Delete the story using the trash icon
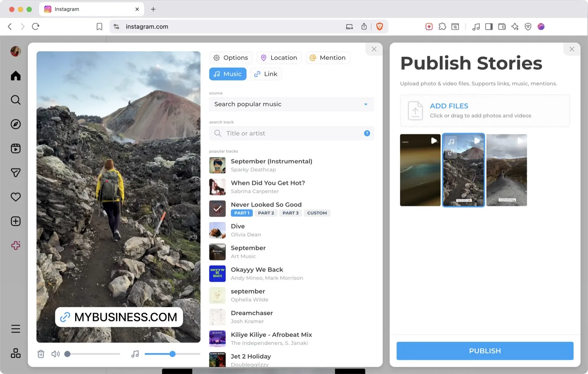Viewport: 588px width, 374px height. [x=41, y=354]
